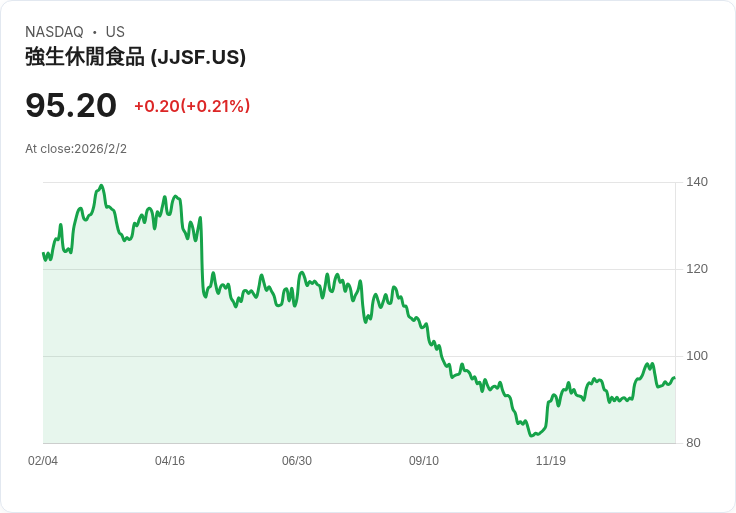The width and height of the screenshot is (736, 513).
Task: Select the 11/19 date on the x-axis
Action: [551, 461]
